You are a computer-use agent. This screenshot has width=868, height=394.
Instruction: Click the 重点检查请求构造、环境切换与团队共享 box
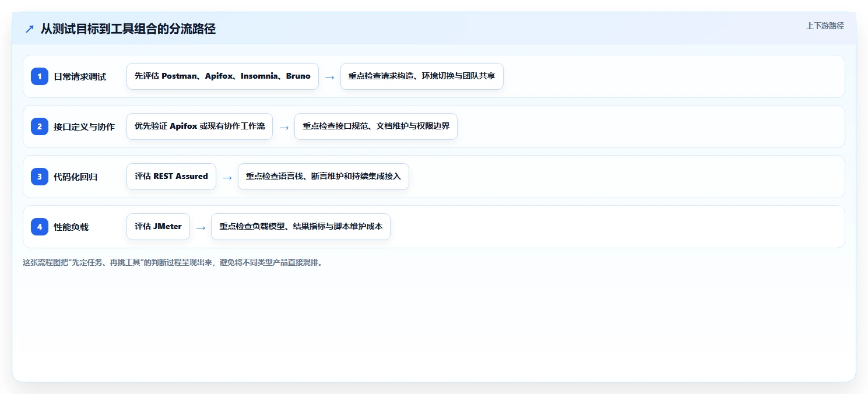tap(422, 76)
